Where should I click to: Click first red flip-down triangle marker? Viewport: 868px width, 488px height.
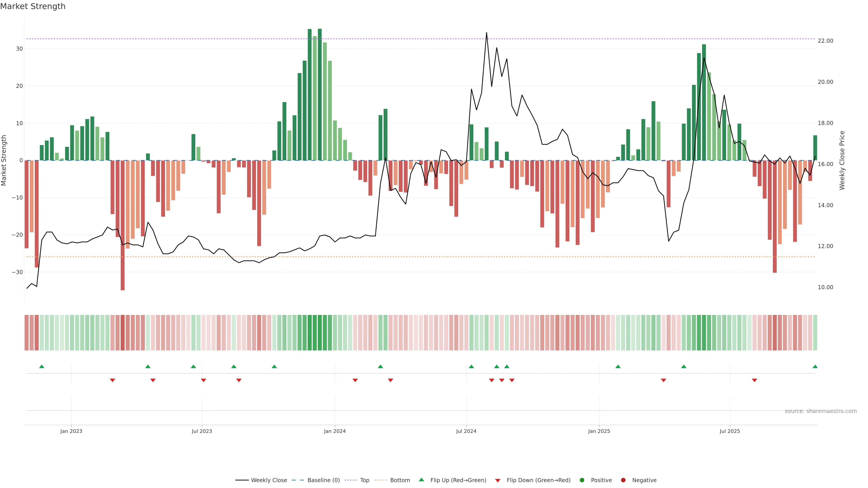pyautogui.click(x=113, y=380)
